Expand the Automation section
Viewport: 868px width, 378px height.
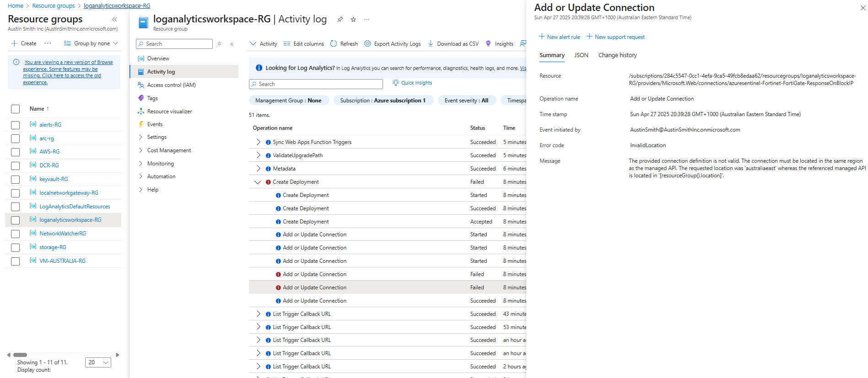140,176
